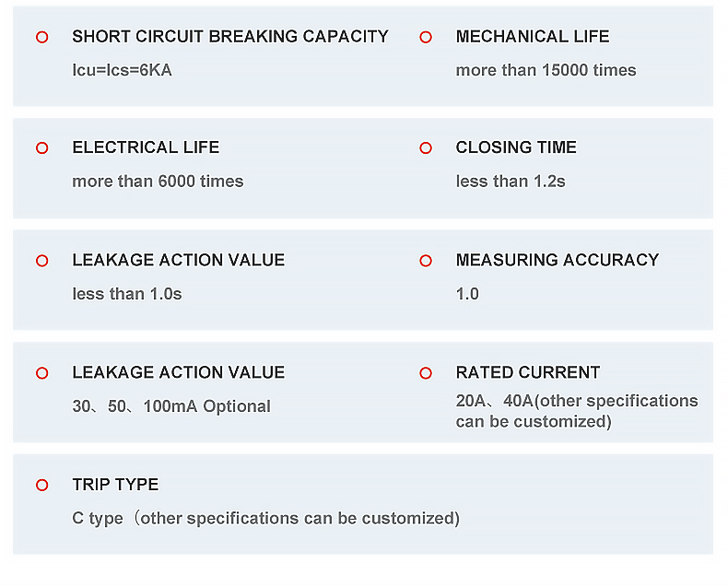Click the Icu=Ics=6KA value text
Screen dimensions: 728x587
[123, 70]
